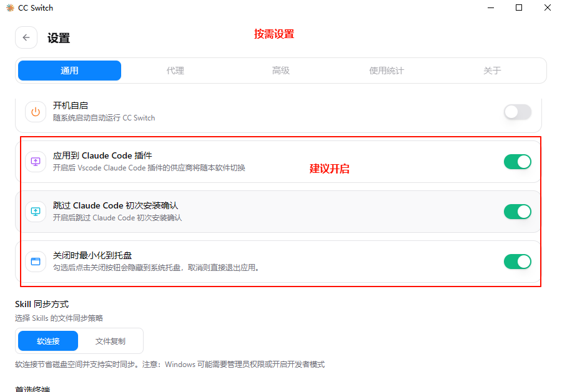Open the 关于 tab
This screenshot has width=562, height=392.
coord(492,71)
